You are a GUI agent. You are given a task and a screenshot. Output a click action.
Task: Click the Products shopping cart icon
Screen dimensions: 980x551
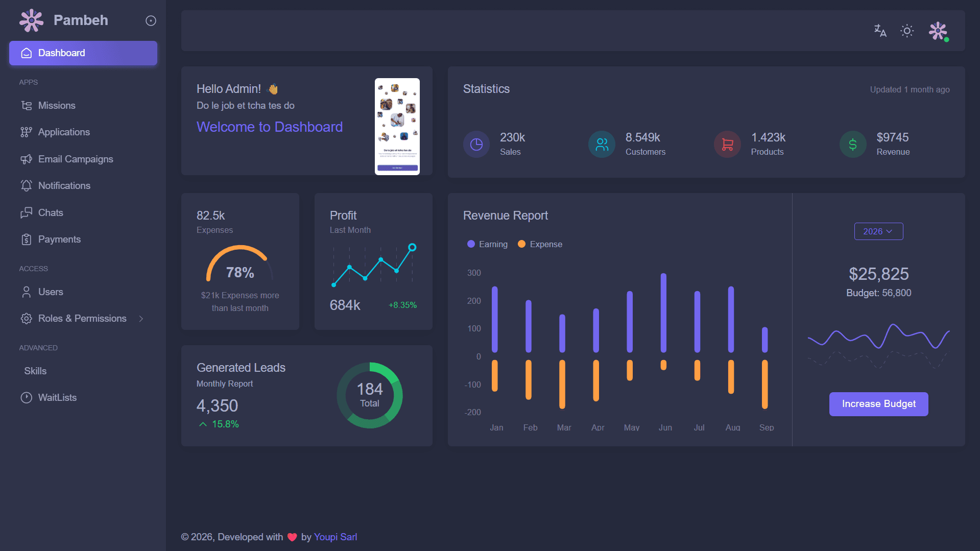pos(727,145)
